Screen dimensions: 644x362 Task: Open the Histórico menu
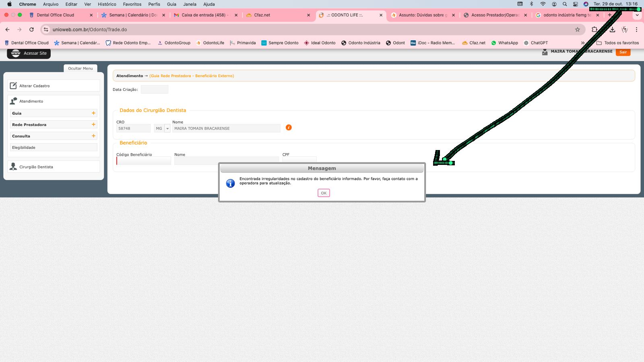coord(107,4)
